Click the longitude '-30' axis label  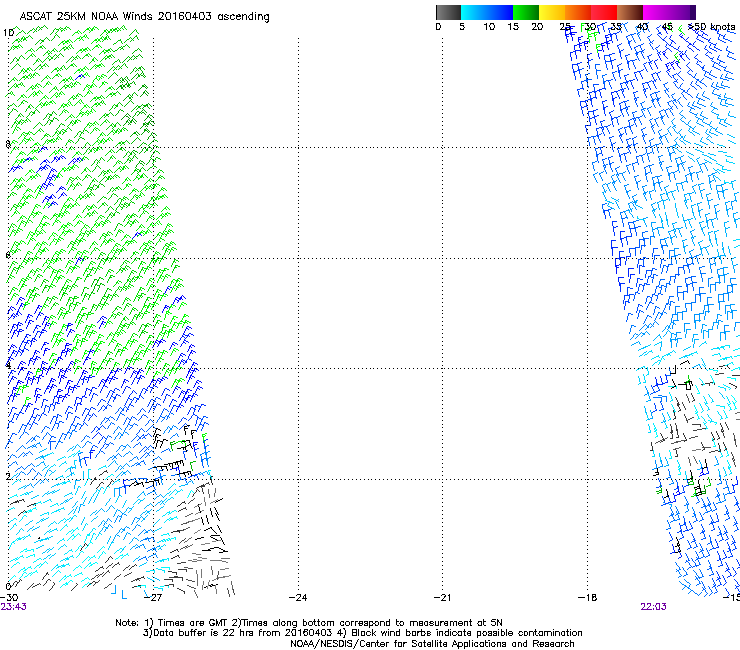[9, 598]
